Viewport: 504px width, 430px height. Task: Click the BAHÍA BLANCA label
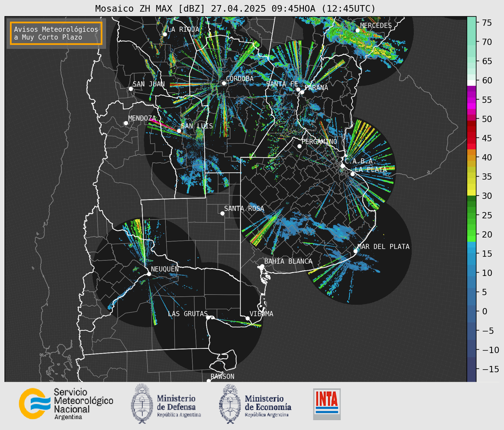[x=288, y=261]
